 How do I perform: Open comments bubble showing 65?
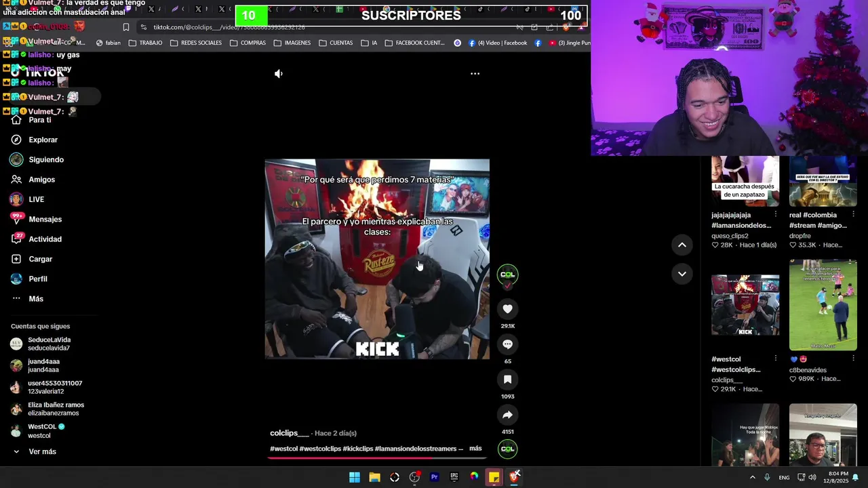pos(507,344)
